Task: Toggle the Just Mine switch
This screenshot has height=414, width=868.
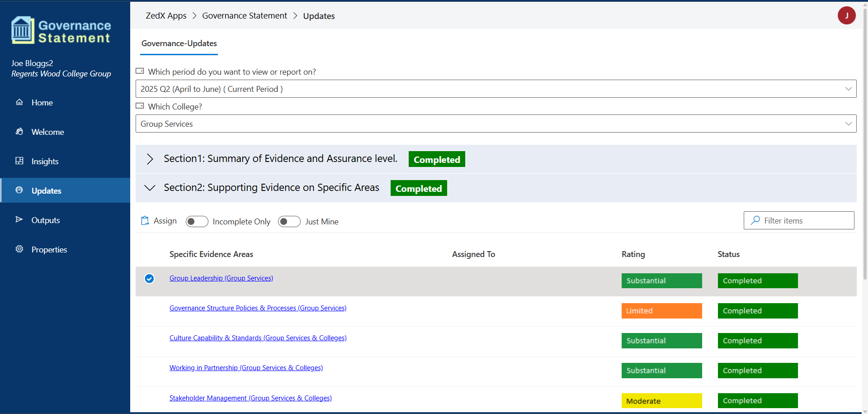Action: (289, 221)
